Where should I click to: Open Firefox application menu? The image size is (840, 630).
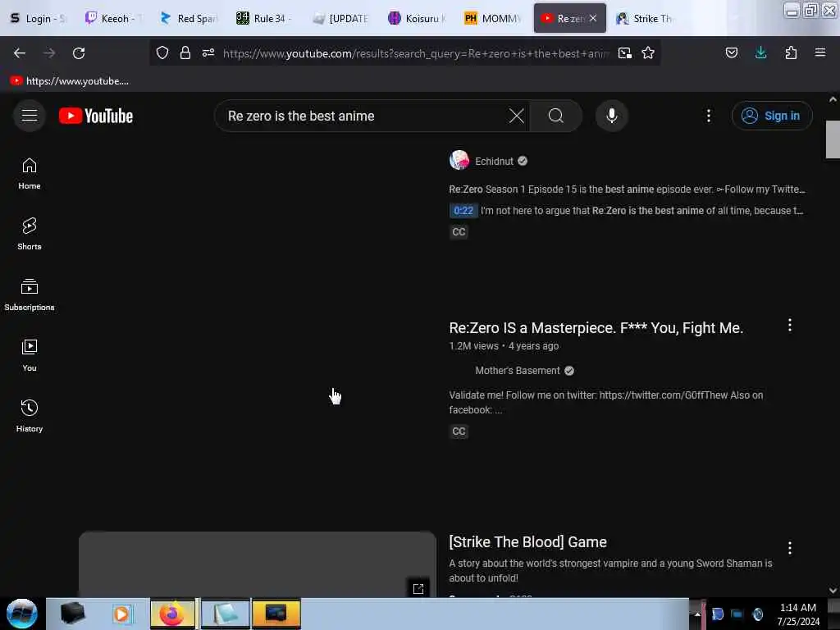point(820,52)
